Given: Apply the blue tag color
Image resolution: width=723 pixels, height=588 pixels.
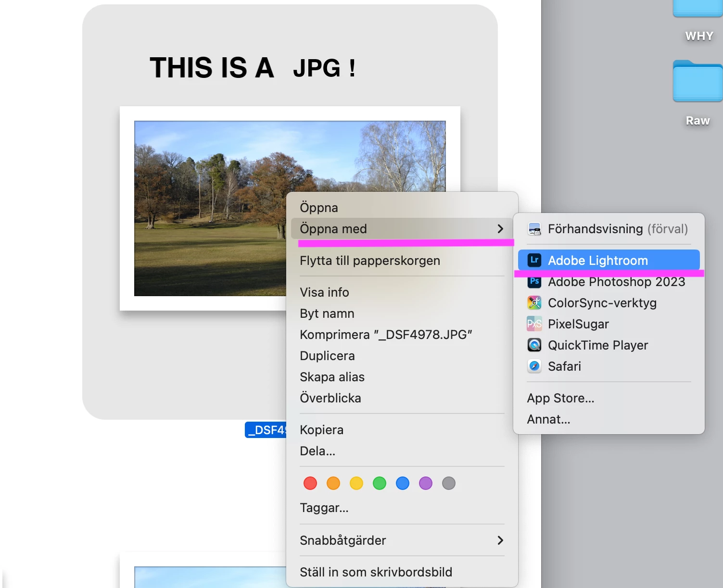Looking at the screenshot, I should click(403, 483).
